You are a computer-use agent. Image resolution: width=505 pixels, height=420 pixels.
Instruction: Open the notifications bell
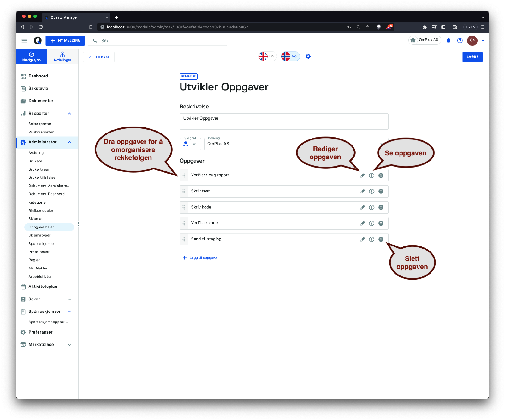[449, 41]
